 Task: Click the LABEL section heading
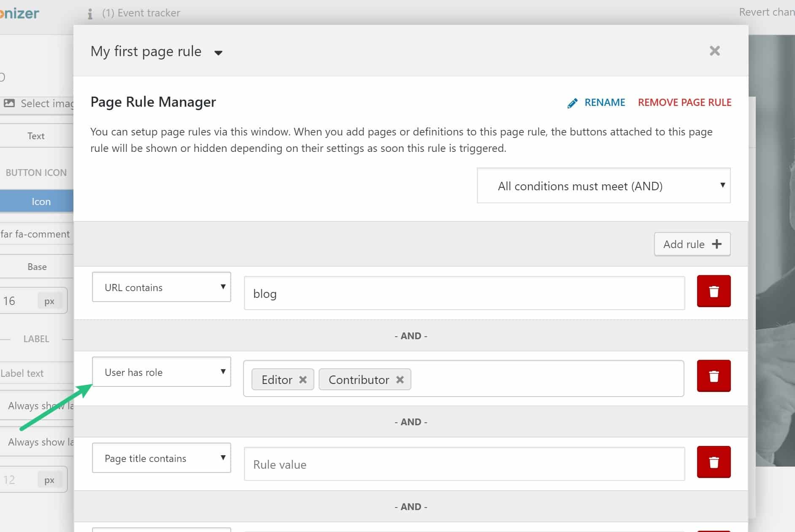tap(36, 339)
